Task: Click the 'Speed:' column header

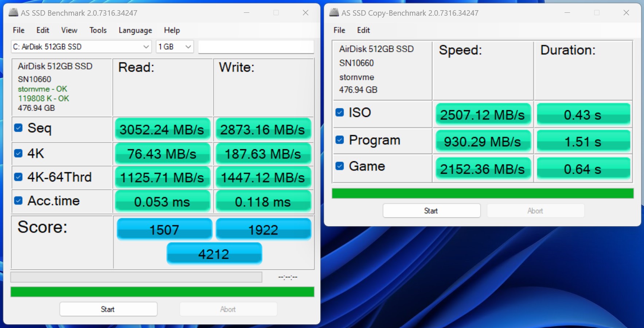Action: [x=460, y=50]
